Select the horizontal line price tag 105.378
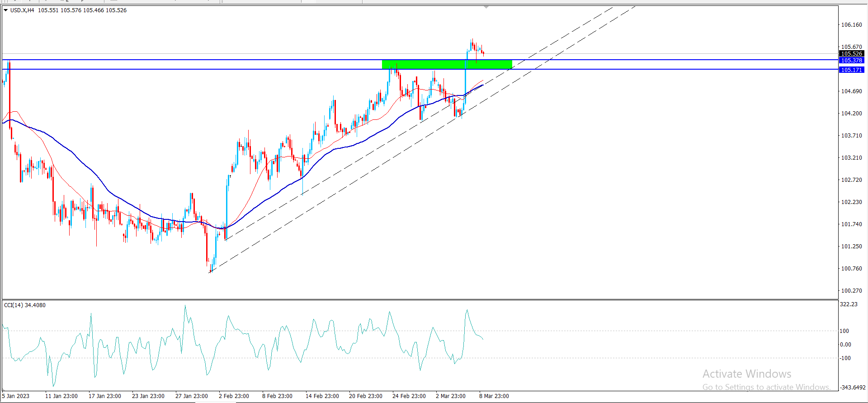Screen dimensions: 868x403 coord(852,60)
